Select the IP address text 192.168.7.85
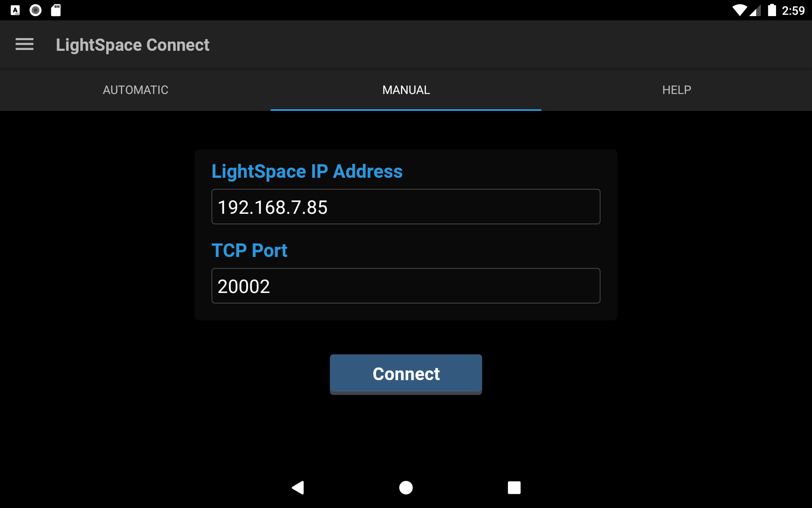 point(272,207)
